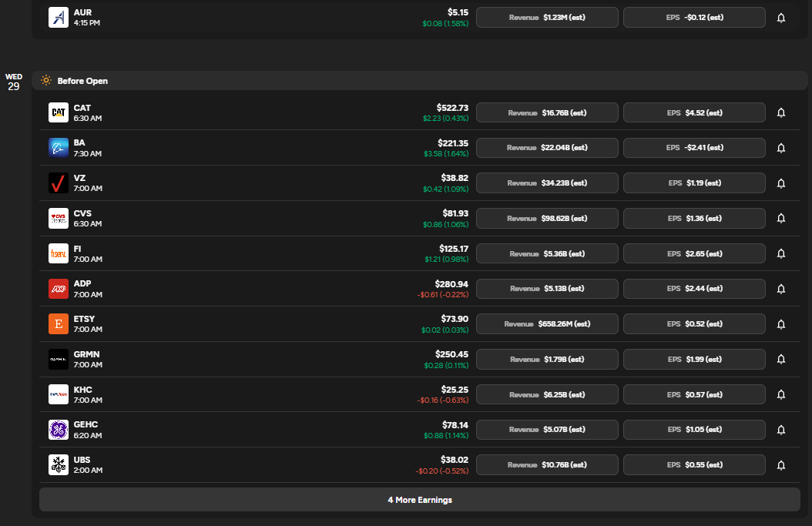Open CAT Revenue $16.76B estimate

548,112
